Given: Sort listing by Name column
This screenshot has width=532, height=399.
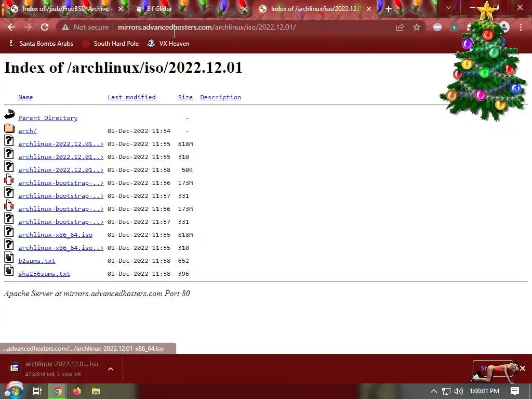Looking at the screenshot, I should pyautogui.click(x=25, y=97).
